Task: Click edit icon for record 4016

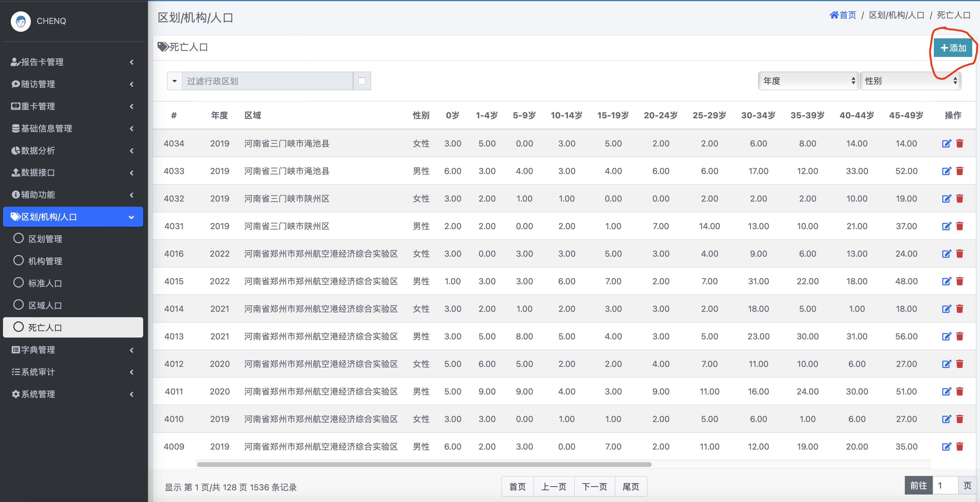Action: (946, 254)
